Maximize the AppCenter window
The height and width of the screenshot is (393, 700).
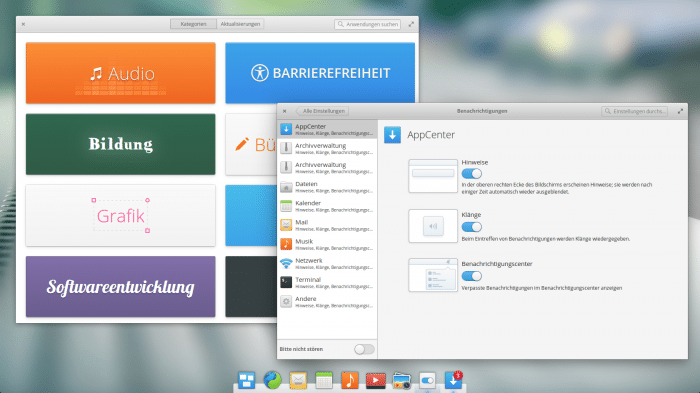pos(411,24)
